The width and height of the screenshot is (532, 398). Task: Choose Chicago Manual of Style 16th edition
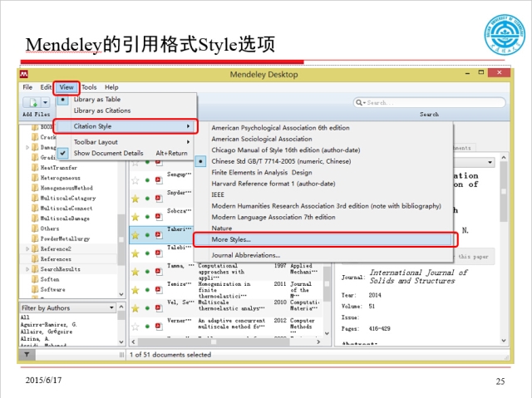pos(286,150)
